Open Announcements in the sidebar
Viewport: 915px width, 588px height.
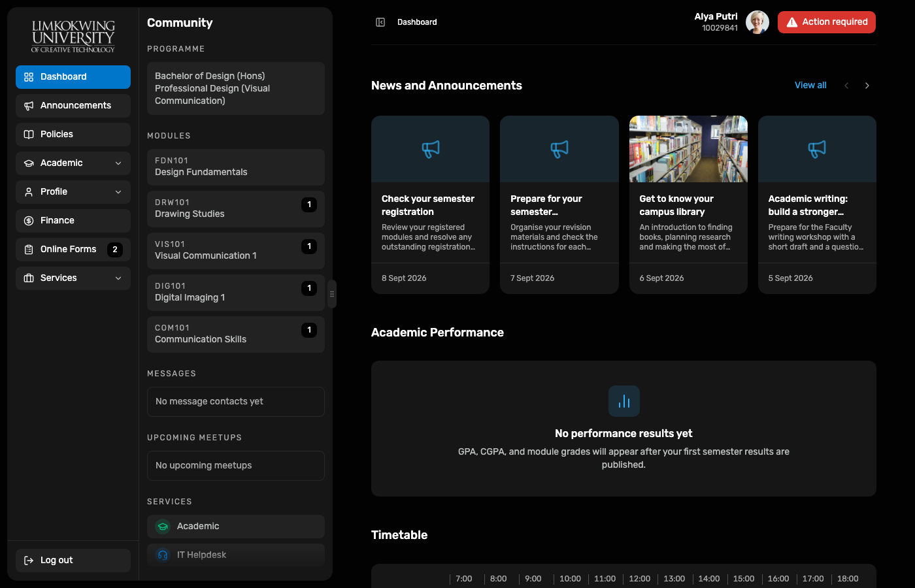[73, 106]
